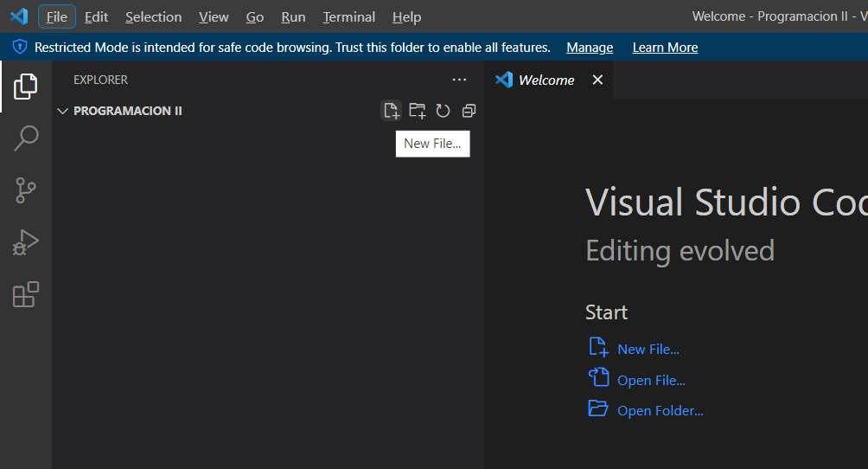Click the Restricted Mode shield icon

19,48
